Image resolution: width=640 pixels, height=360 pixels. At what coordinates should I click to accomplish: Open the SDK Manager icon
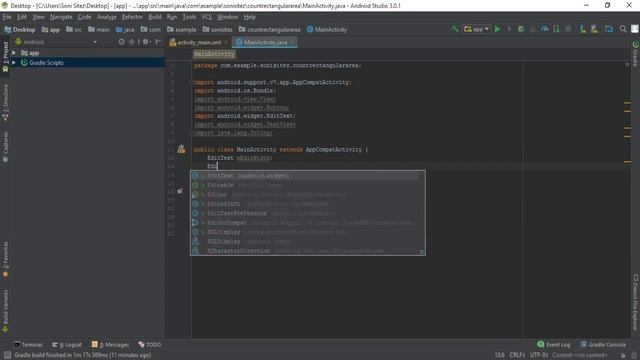(x=594, y=29)
